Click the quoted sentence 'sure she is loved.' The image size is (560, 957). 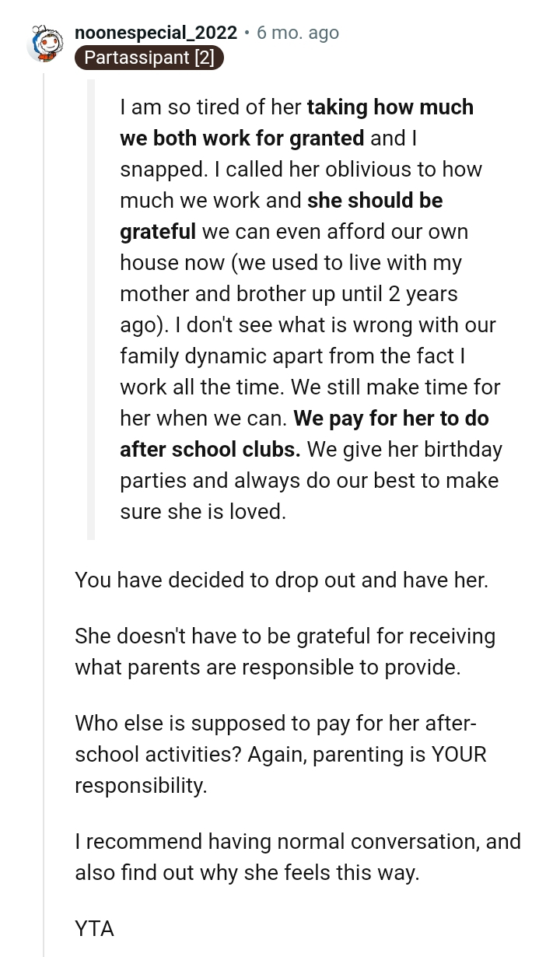pyautogui.click(x=203, y=512)
